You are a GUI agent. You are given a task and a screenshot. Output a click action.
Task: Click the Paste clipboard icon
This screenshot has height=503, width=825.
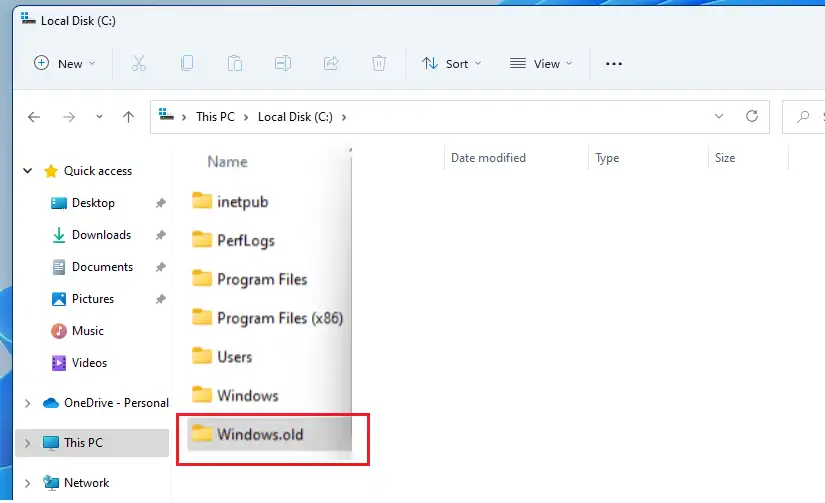pos(235,64)
